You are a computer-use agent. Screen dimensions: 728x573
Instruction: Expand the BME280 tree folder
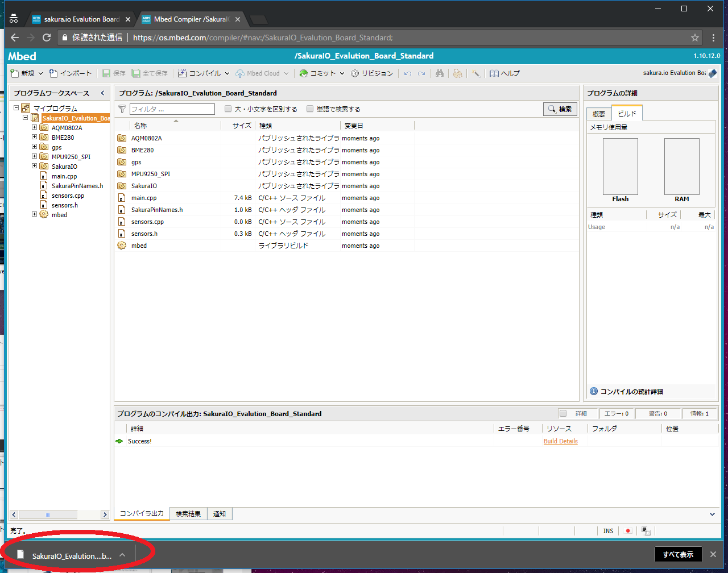click(x=34, y=137)
